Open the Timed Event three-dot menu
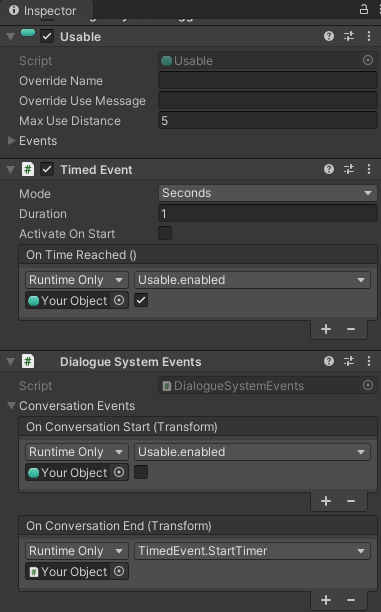381x612 pixels. (x=369, y=169)
